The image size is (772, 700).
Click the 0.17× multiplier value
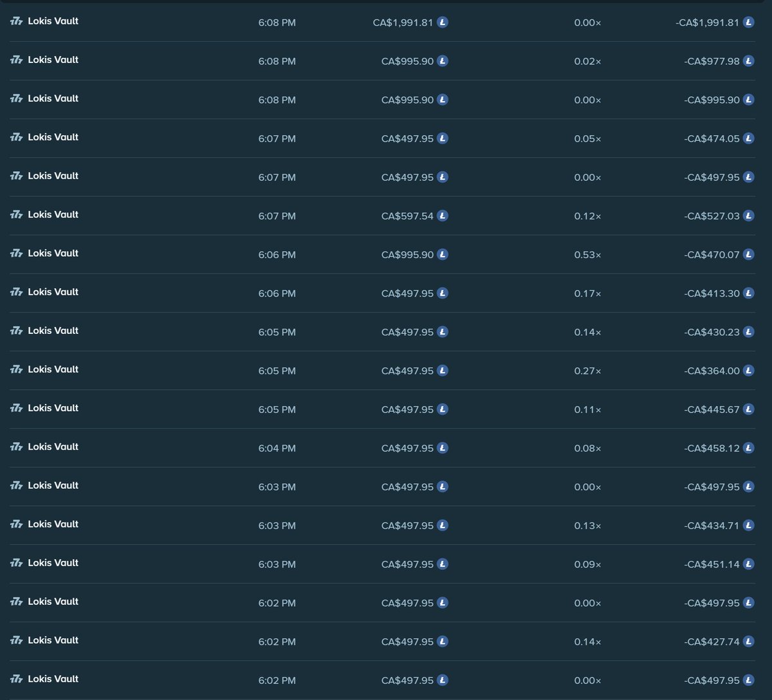[x=587, y=293]
